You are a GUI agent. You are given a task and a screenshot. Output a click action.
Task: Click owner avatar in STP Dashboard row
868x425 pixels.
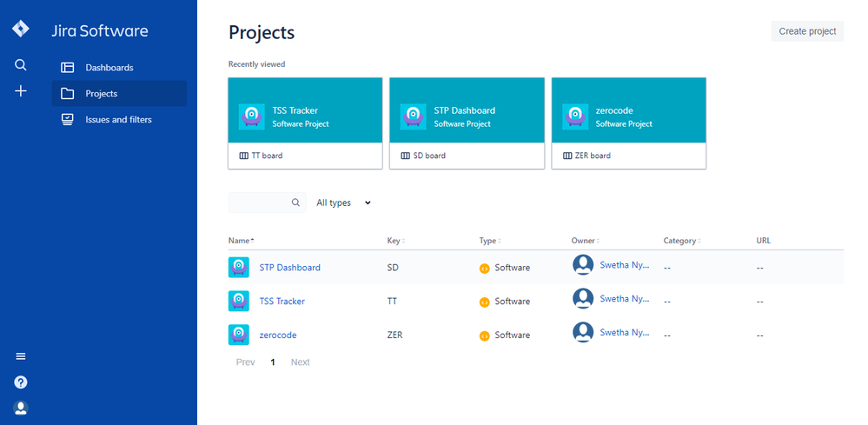(583, 264)
